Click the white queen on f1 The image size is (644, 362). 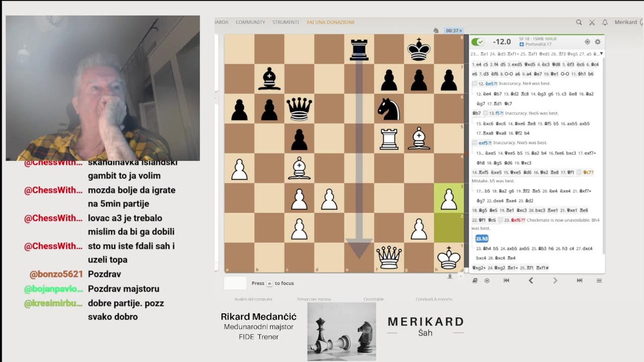pos(388,257)
